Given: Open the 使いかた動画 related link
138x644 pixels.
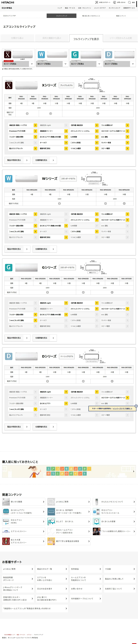Looking at the screenshot, I should pos(24,502).
